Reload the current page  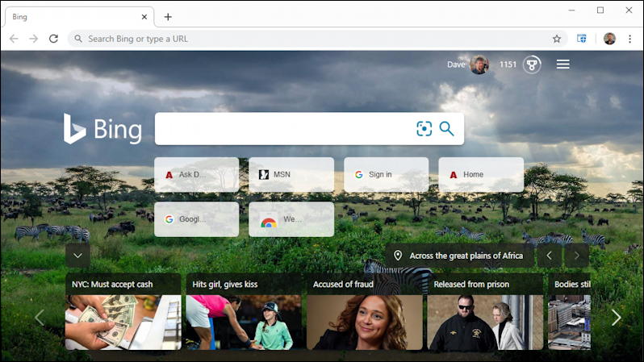tap(53, 39)
